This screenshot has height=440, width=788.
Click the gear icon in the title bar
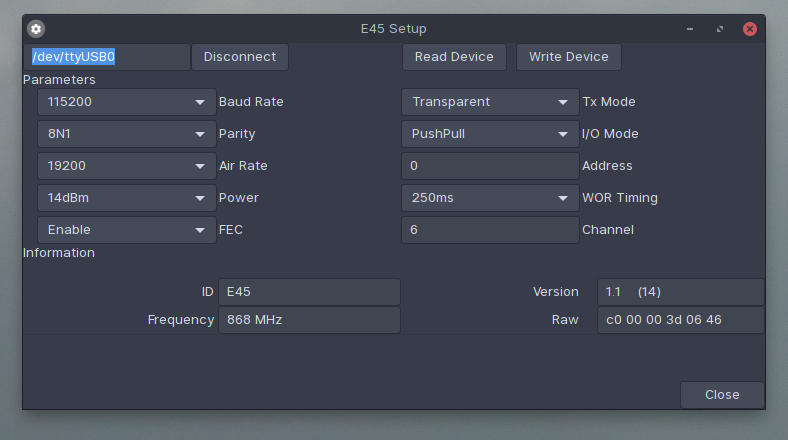coord(36,29)
